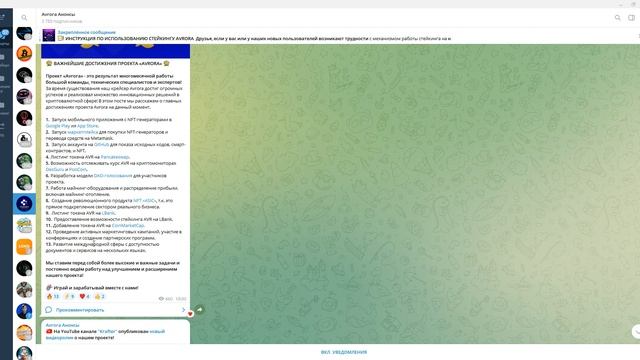The width and height of the screenshot is (640, 360).
Task: Add the thumbs-up reaction with count 2
Action: (100, 296)
